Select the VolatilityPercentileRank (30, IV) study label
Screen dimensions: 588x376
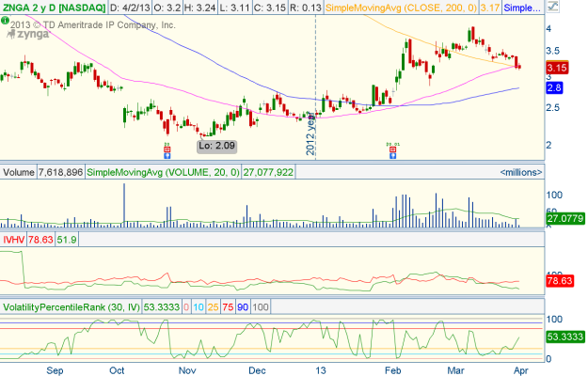click(72, 307)
